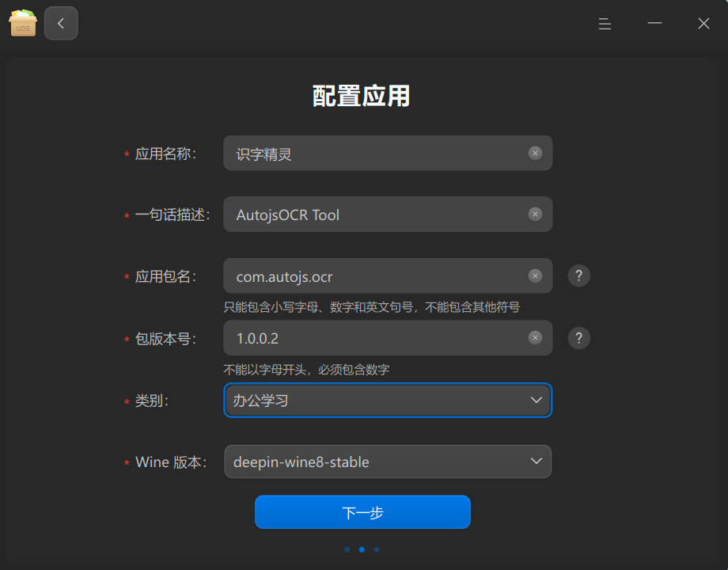Close the configuration window
Image resolution: width=728 pixels, height=570 pixels.
coord(703,23)
